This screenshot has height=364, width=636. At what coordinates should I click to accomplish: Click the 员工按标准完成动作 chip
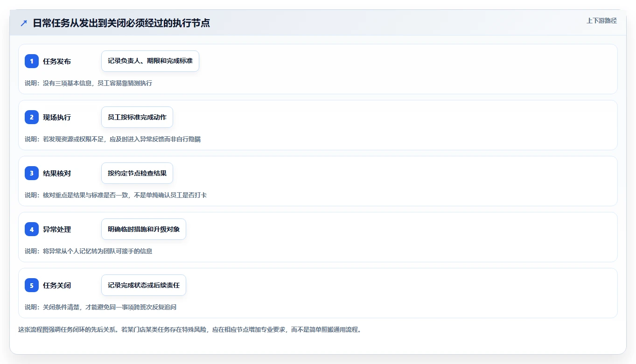137,117
